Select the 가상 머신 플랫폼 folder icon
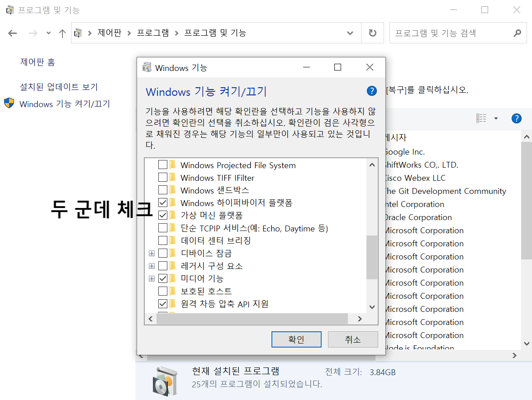The height and width of the screenshot is (400, 532). [x=173, y=215]
